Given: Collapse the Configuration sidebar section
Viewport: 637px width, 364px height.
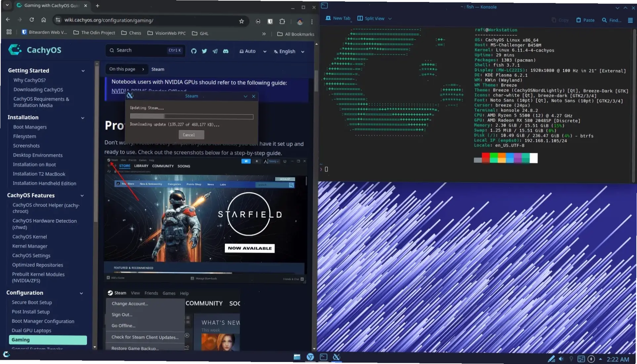Looking at the screenshot, I should 81,293.
